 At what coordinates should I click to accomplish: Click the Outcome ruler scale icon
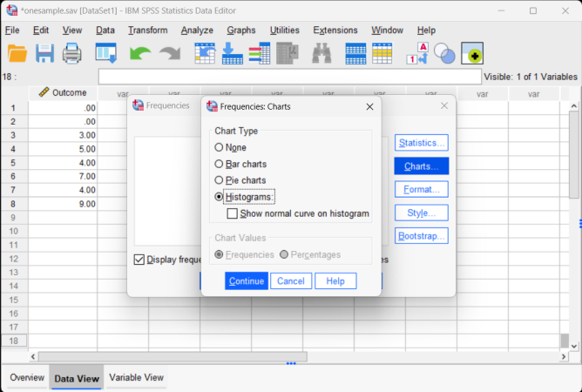pos(44,92)
